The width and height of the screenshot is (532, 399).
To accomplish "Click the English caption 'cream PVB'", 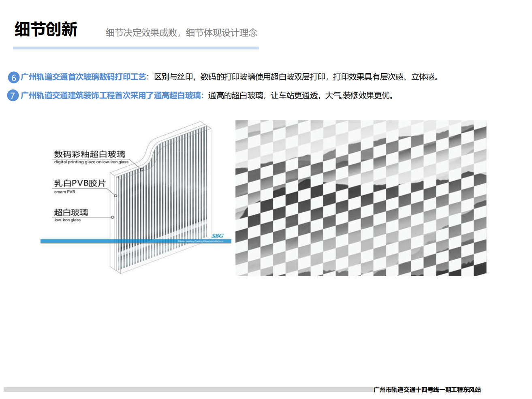I will coord(64,192).
